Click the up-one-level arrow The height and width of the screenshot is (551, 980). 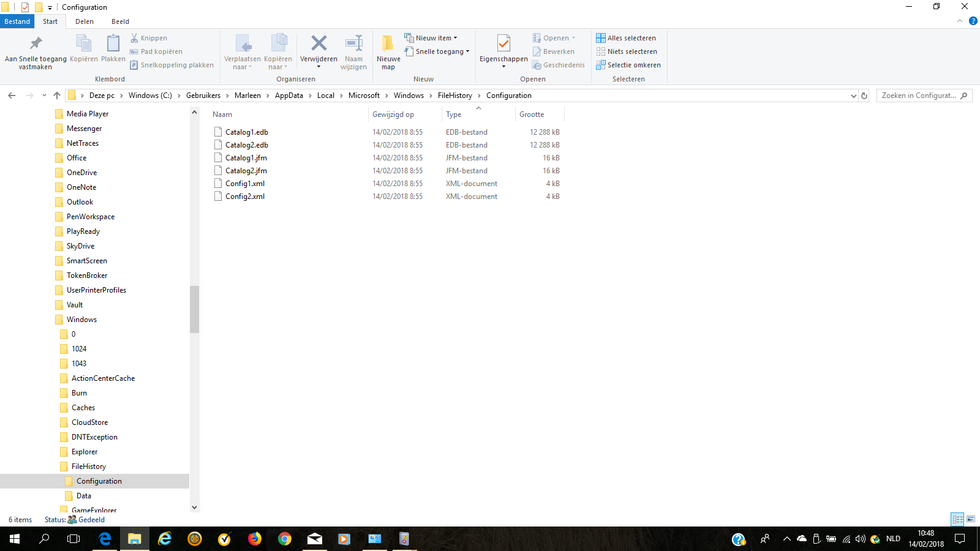click(57, 96)
